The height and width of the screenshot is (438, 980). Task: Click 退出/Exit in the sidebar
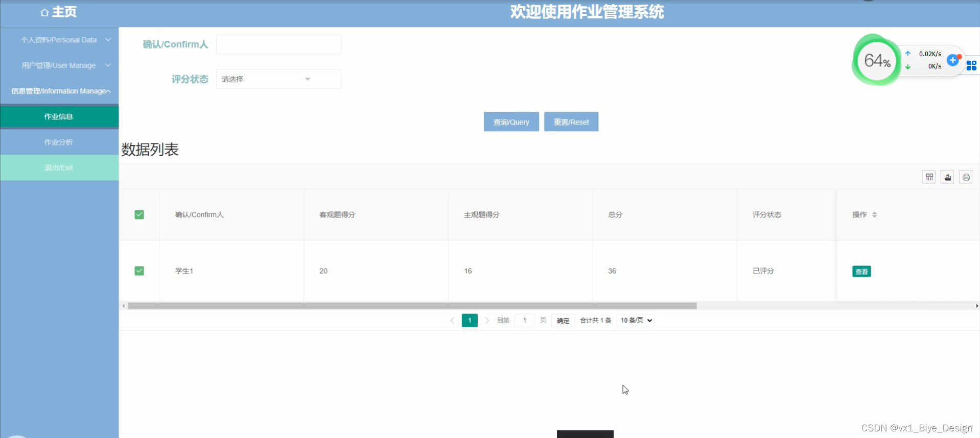59,167
